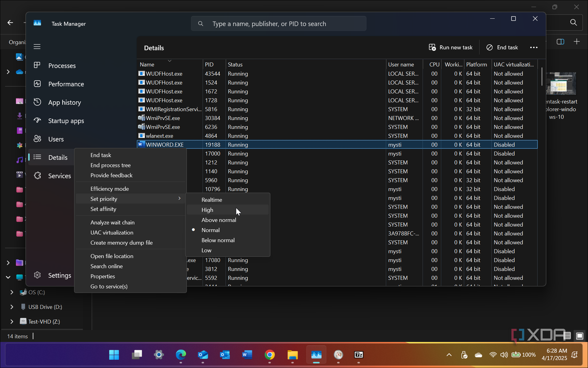Select Efficiency mode in context menu
588x368 pixels.
[x=130, y=189]
